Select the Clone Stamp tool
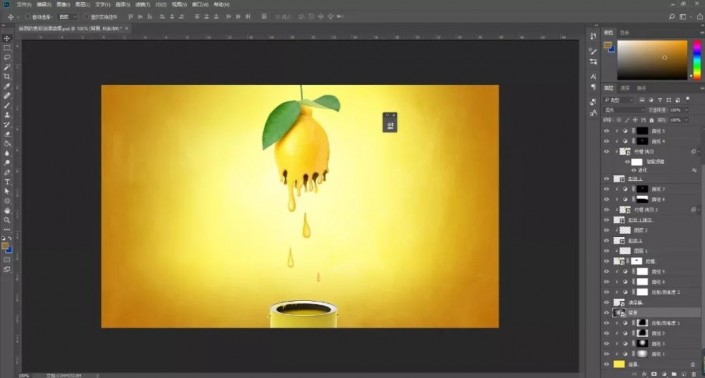This screenshot has height=378, width=705. [7, 115]
